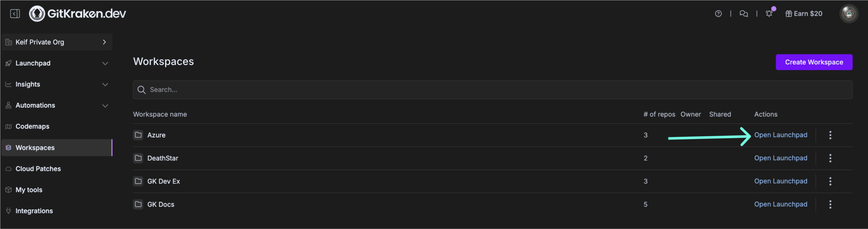This screenshot has width=868, height=229.
Task: Go to Codemaps in sidebar
Action: point(32,126)
